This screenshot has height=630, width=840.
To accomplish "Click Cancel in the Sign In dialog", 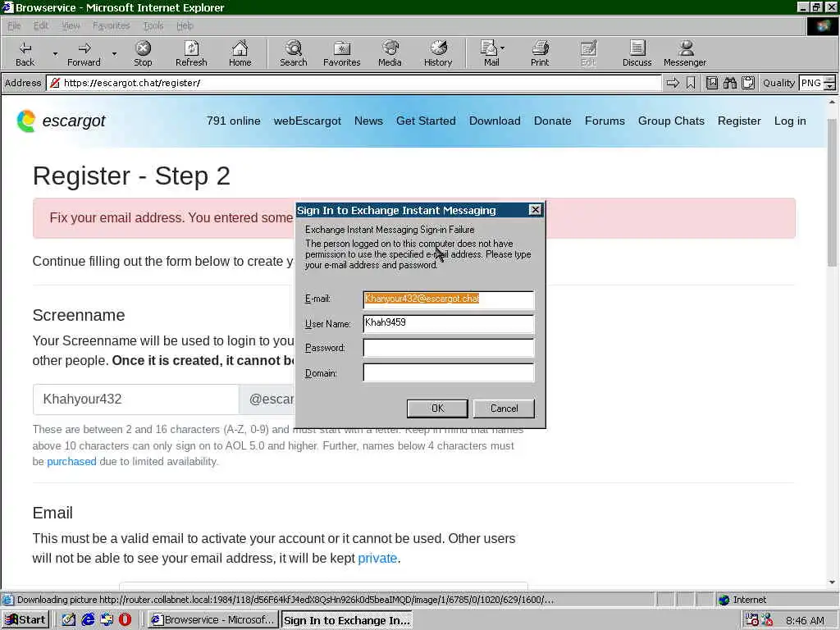I will (x=504, y=409).
